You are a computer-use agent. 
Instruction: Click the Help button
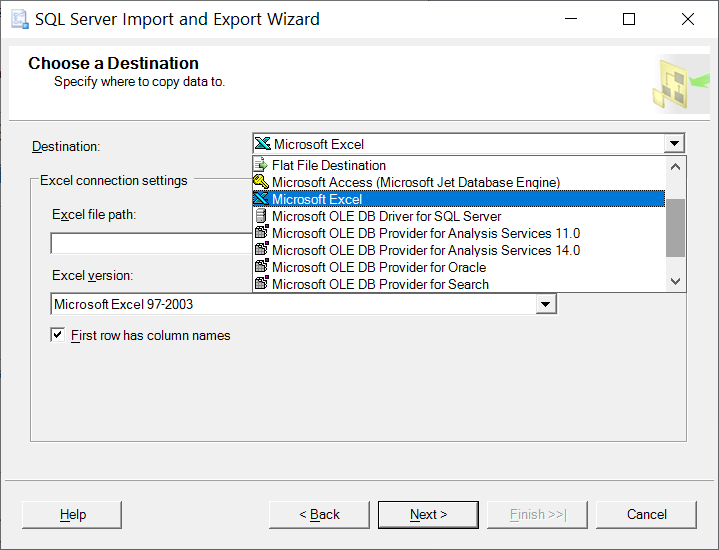pyautogui.click(x=72, y=515)
